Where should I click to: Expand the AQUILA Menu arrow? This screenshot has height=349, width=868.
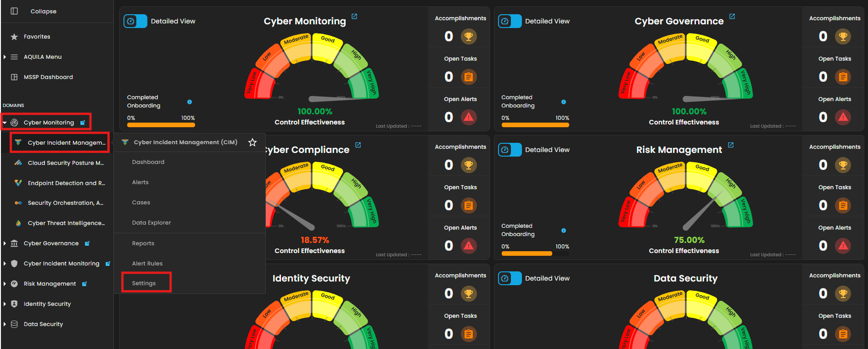[x=5, y=57]
